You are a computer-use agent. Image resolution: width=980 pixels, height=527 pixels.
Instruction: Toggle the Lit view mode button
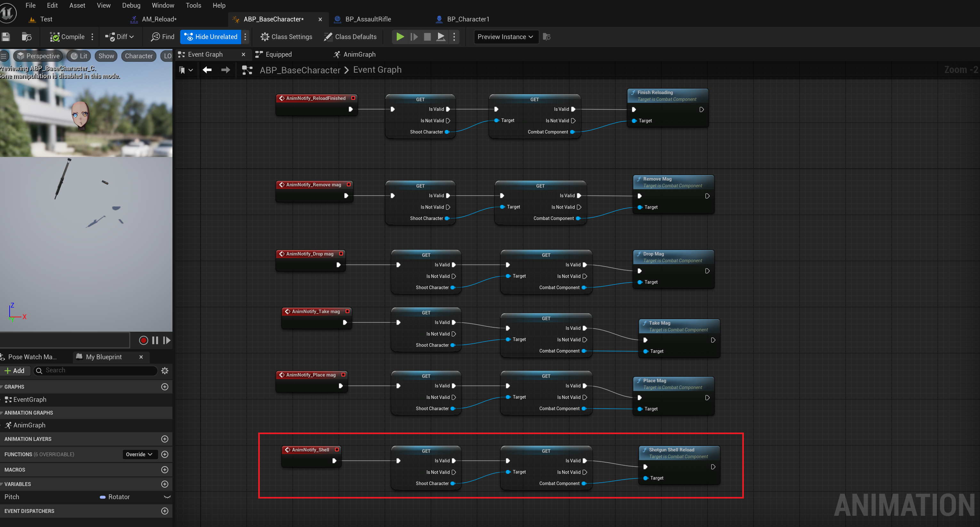[79, 56]
